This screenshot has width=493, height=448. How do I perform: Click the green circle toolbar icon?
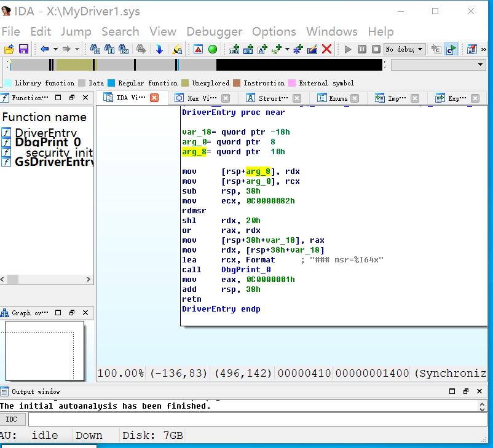tap(213, 49)
